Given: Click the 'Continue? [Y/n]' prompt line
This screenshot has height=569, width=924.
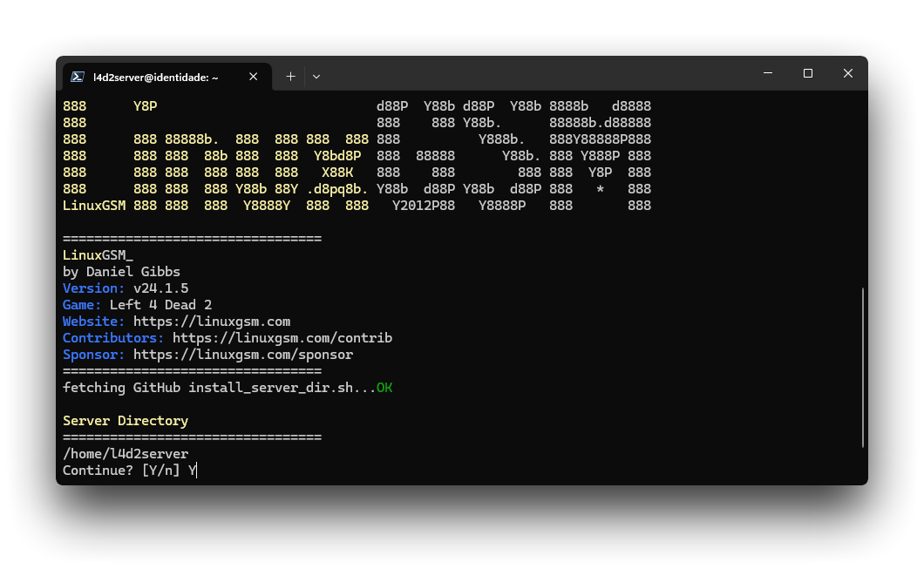Looking at the screenshot, I should (x=130, y=470).
